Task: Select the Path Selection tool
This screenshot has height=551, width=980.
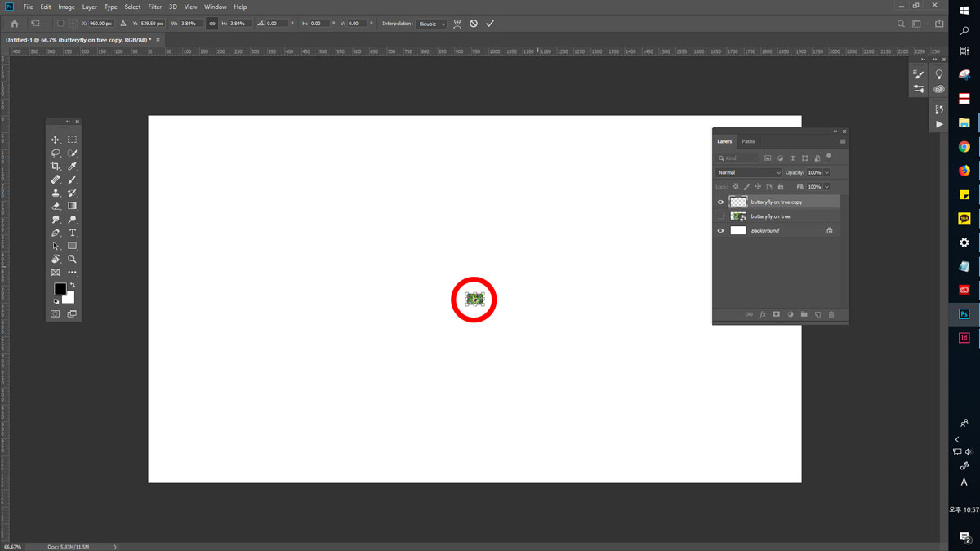Action: [56, 246]
